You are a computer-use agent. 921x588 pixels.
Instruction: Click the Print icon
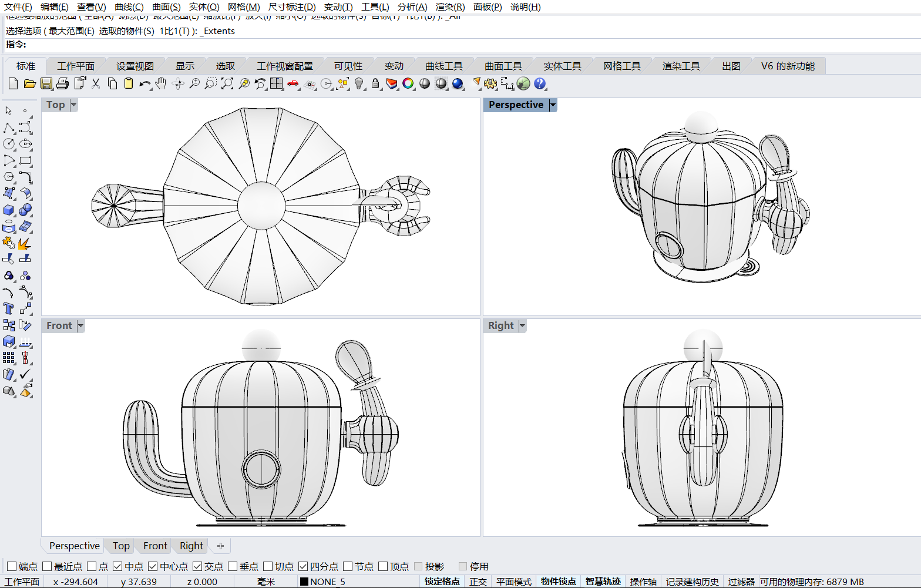(x=63, y=84)
